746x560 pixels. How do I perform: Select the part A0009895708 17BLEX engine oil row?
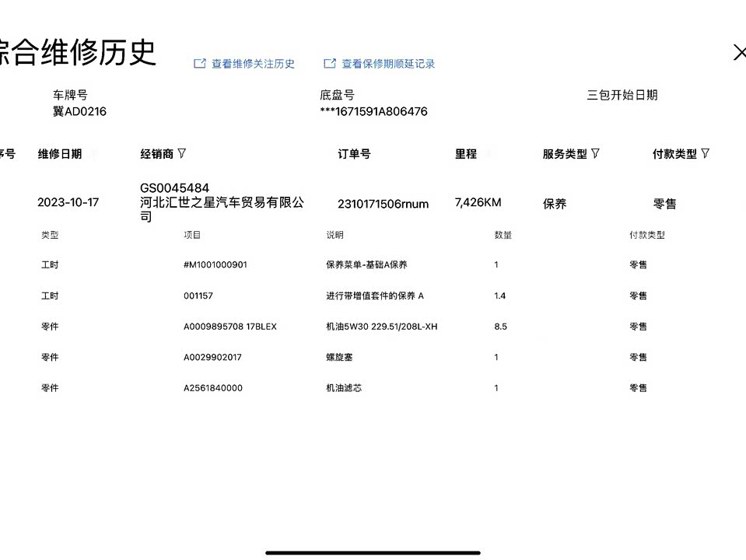[229, 327]
